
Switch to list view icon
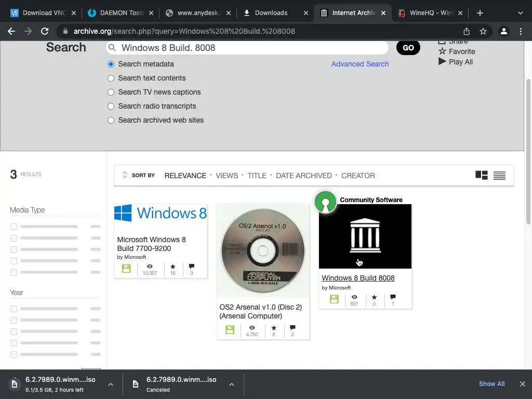coord(499,176)
